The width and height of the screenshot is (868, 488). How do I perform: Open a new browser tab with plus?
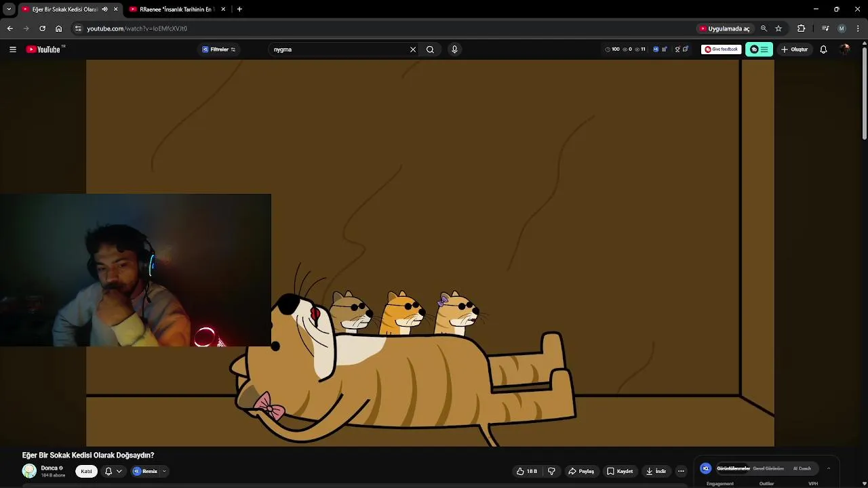click(x=239, y=9)
